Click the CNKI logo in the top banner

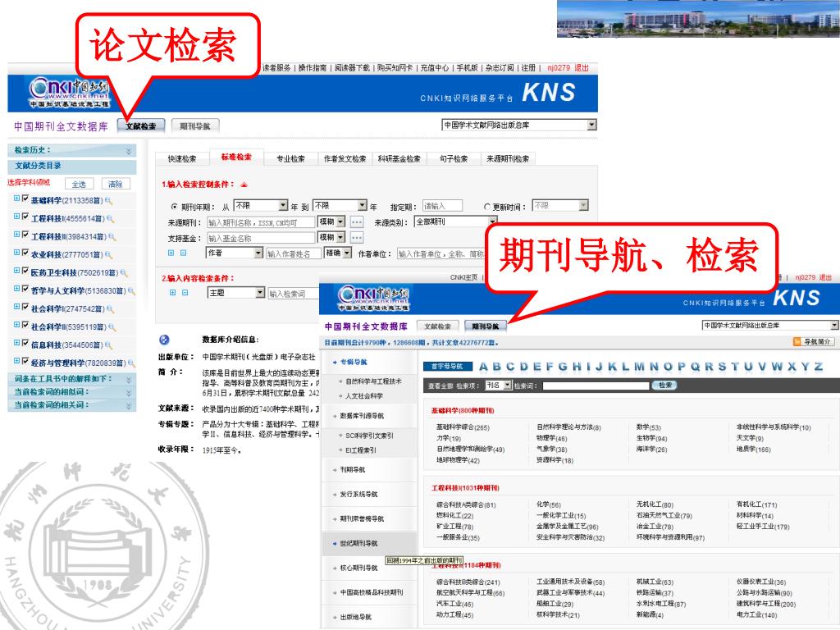69,92
